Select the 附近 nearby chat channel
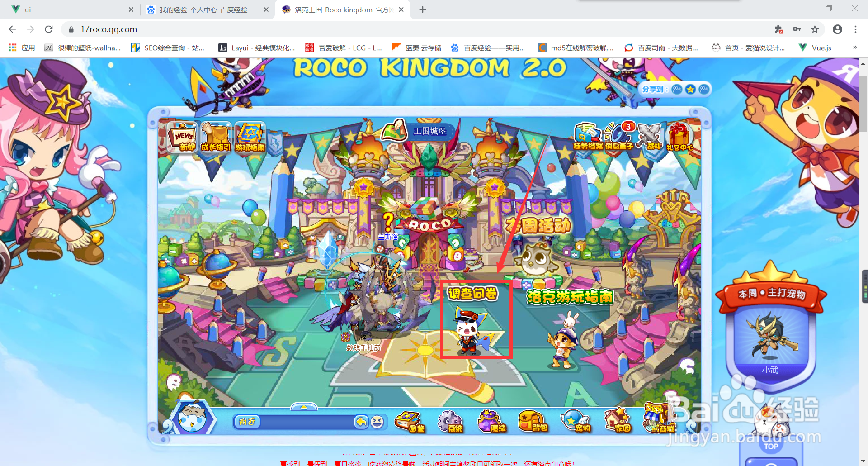Viewport: 868px width, 466px height. [x=247, y=422]
